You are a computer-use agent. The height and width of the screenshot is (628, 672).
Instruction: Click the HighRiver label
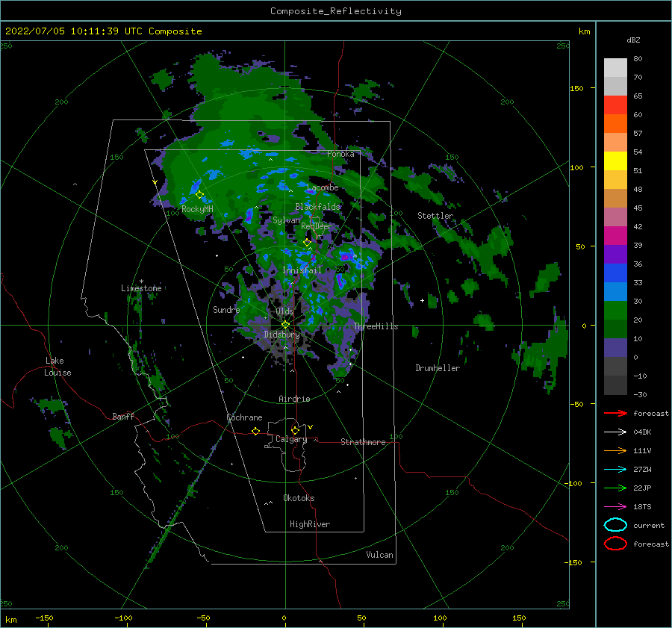click(310, 524)
